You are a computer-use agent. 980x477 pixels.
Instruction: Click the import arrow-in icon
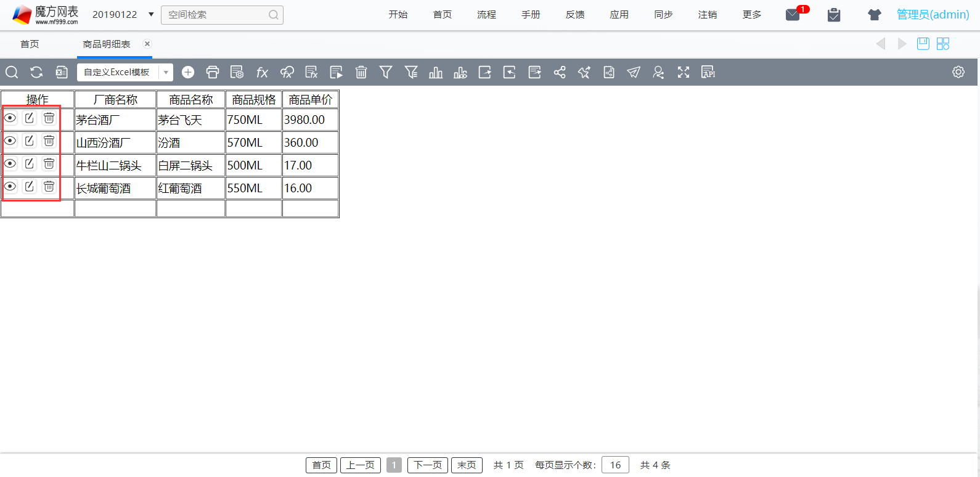510,72
